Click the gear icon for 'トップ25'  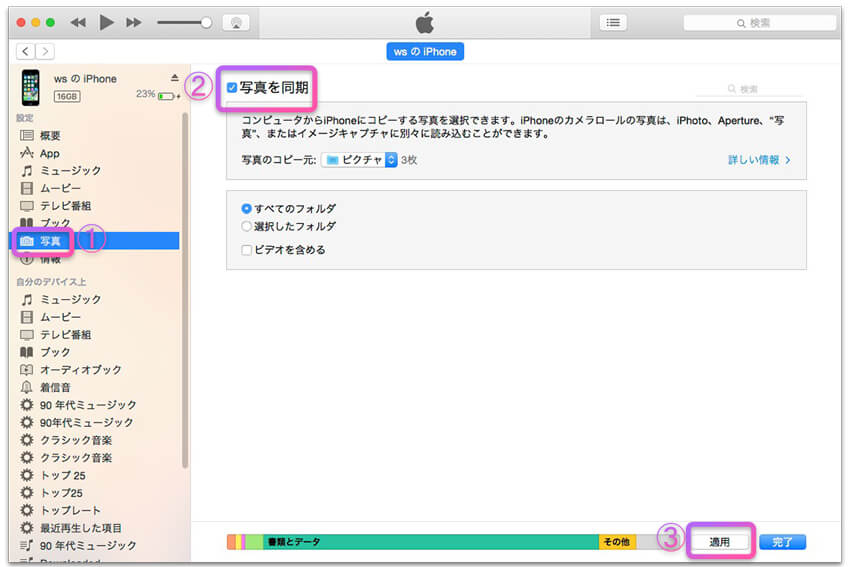(x=27, y=492)
